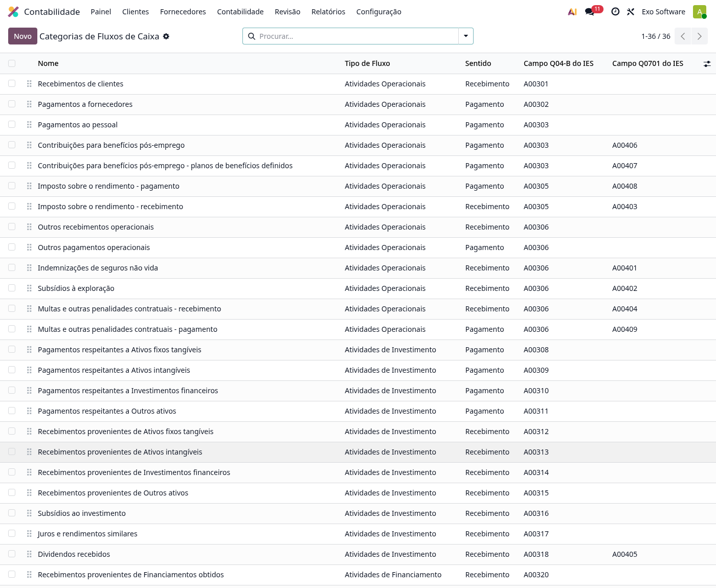Toggle the select-all checkbox in header
The height and width of the screenshot is (588, 716).
coord(12,63)
